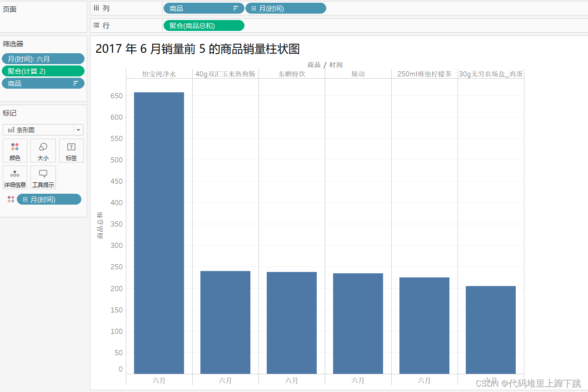Click the 脉动 bar in chart
Image resolution: width=588 pixels, height=392 pixels.
coord(358,323)
